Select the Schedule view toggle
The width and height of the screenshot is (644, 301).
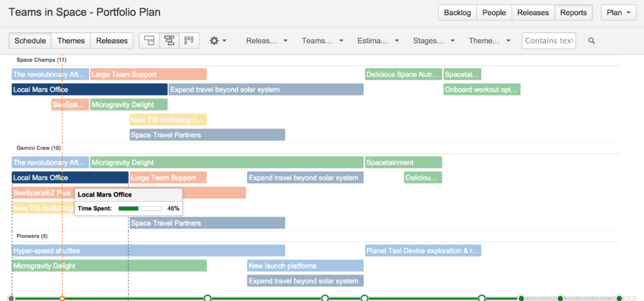click(x=30, y=41)
